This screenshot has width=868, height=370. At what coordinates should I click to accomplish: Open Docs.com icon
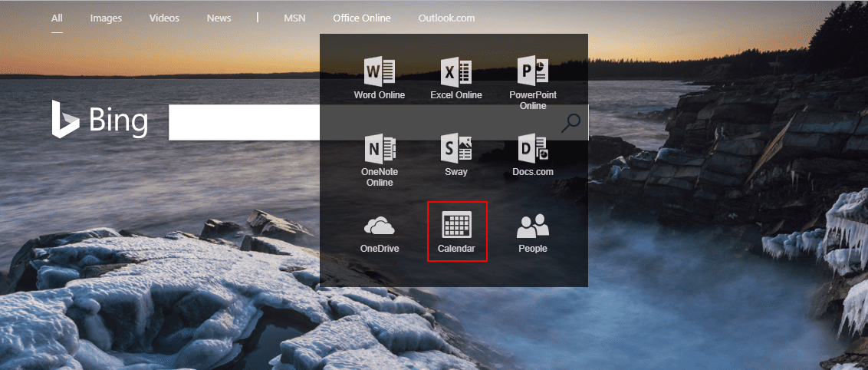point(533,149)
